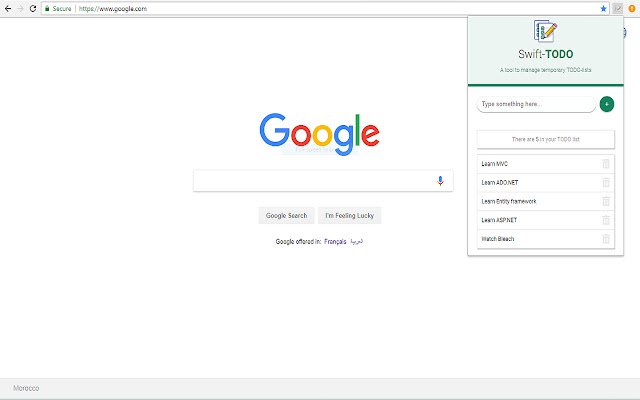Click the Swift-TODO title text
This screenshot has height=400, width=640.
[545, 54]
